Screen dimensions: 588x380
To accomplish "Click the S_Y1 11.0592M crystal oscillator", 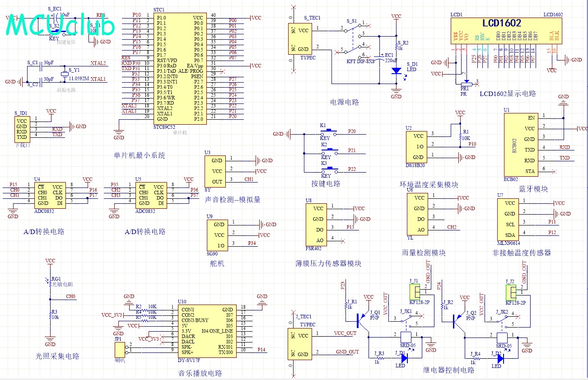I will point(64,75).
